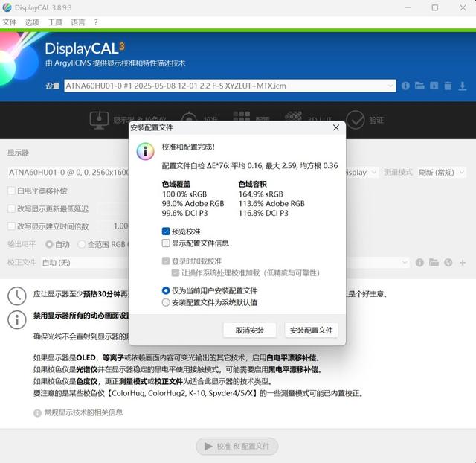Toggle load calibration on login checkbox

click(x=166, y=261)
